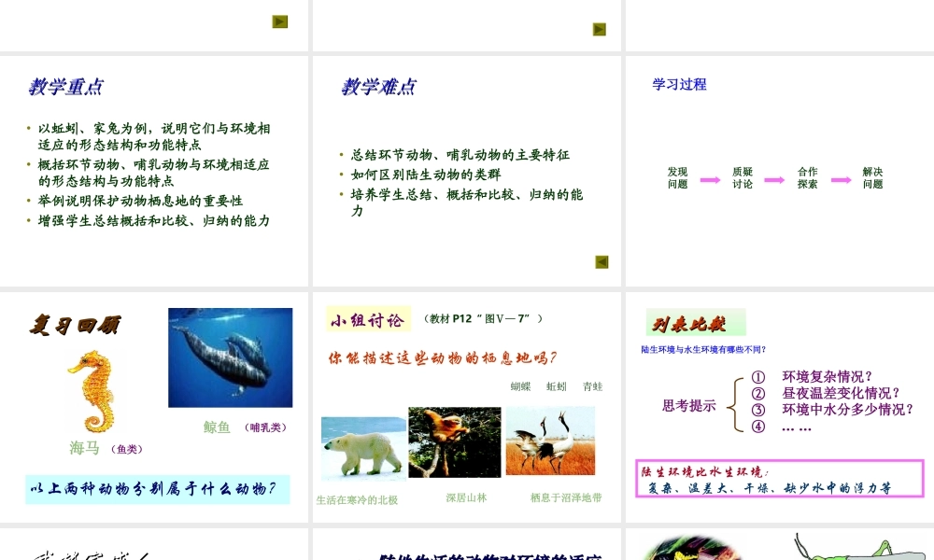934x560 pixels.
Task: Click the 合作探索 step label
Action: [807, 178]
